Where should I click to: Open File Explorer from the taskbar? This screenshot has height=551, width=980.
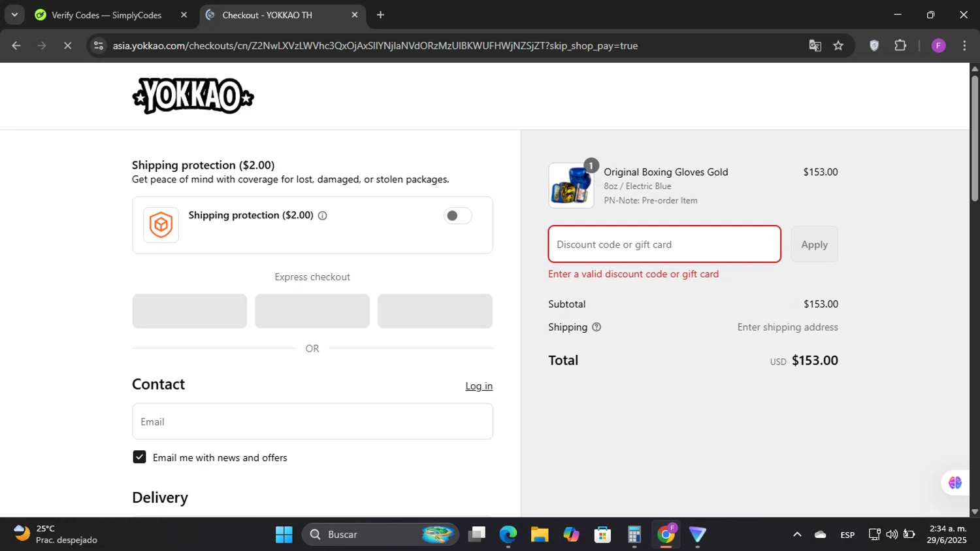[x=540, y=535]
